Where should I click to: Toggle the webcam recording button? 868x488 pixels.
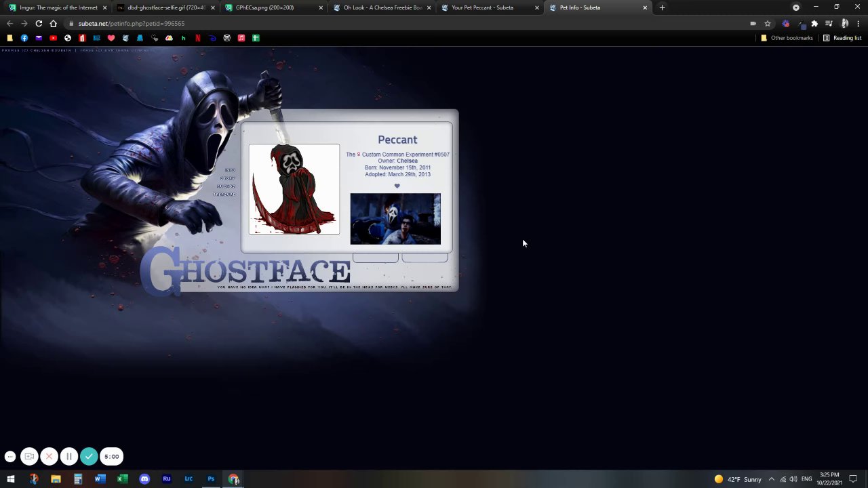[x=29, y=456]
